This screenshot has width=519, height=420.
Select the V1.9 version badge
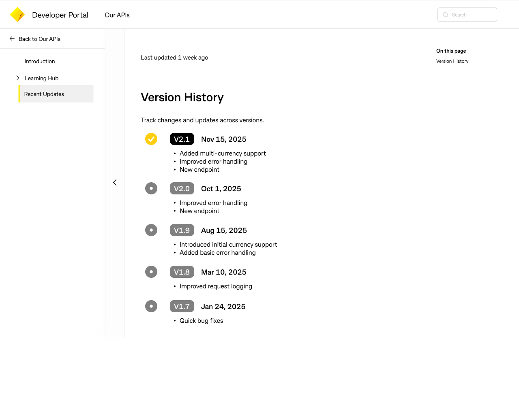coord(182,230)
